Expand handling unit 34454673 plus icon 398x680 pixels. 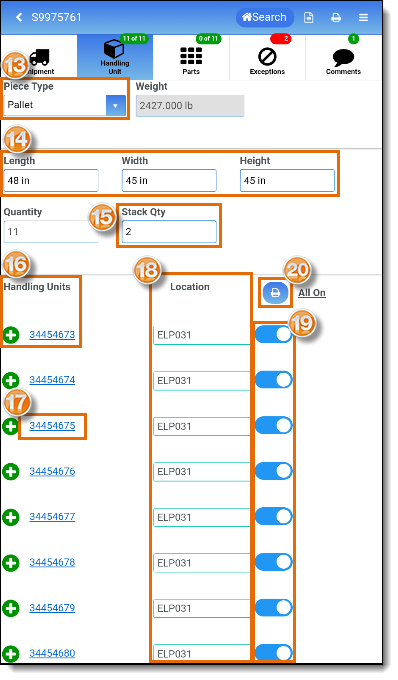coord(11,335)
